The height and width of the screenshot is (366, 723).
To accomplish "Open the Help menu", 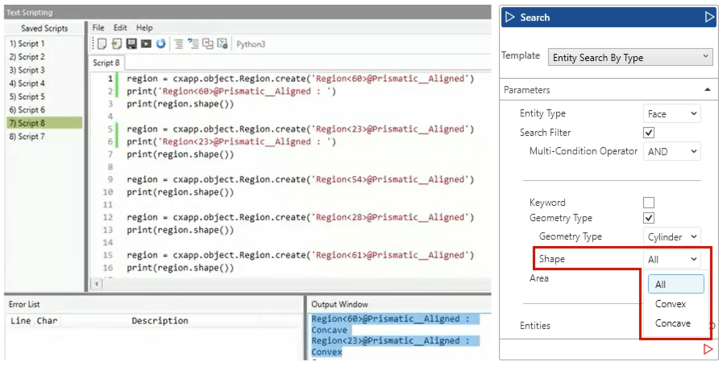I will click(x=144, y=28).
